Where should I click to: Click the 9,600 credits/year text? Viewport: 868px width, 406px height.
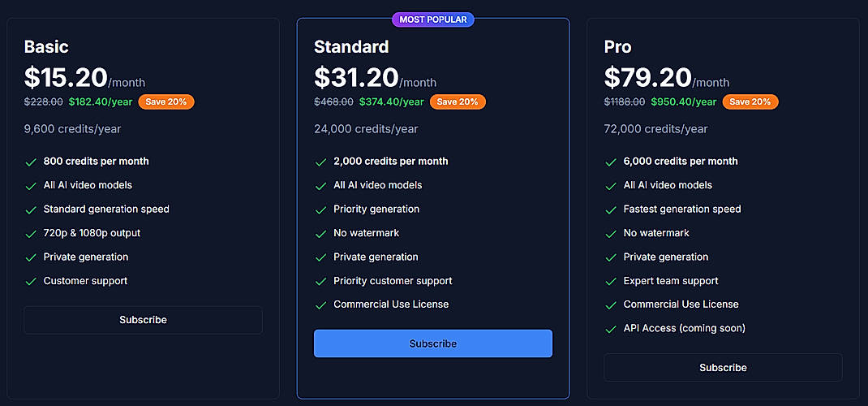[x=72, y=129]
